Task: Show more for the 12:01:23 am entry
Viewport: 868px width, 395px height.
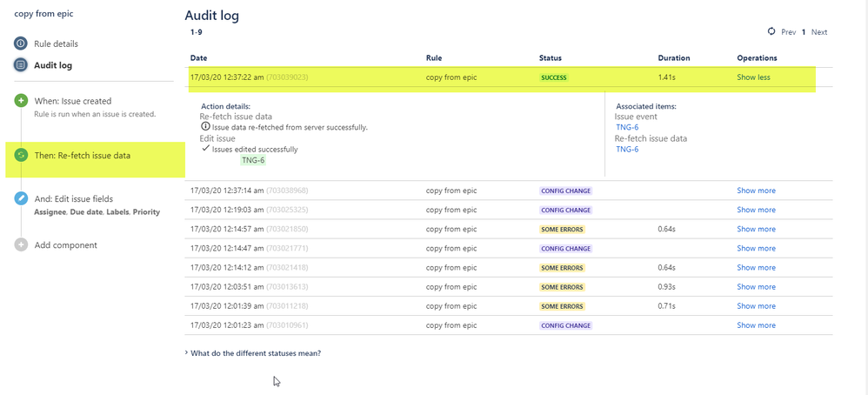Action: click(756, 325)
